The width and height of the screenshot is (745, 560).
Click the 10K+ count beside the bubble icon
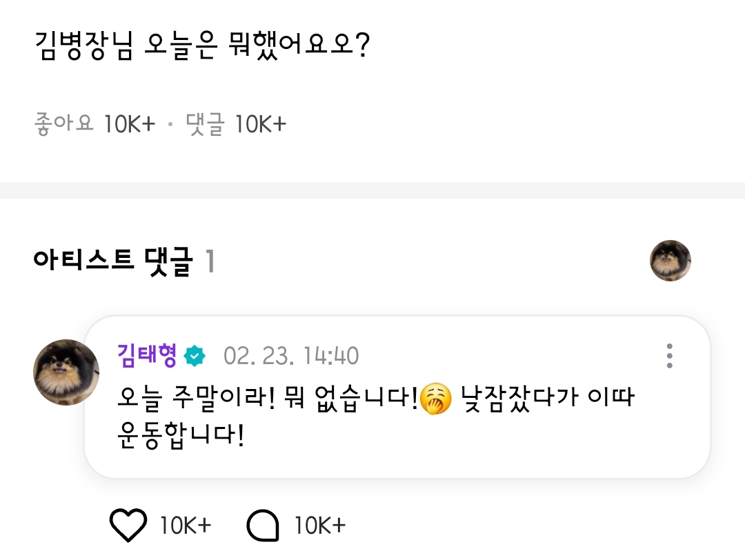pyautogui.click(x=319, y=526)
